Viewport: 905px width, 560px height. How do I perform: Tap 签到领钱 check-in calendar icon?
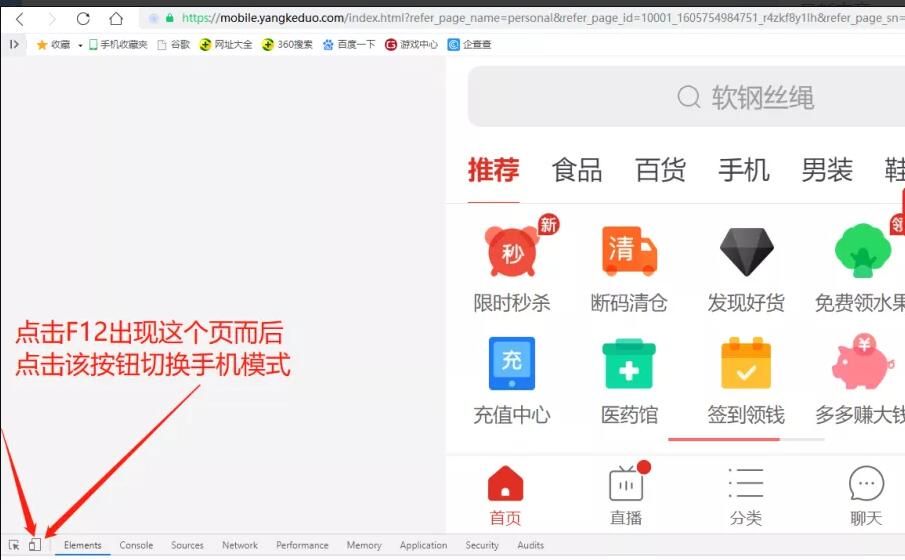[746, 363]
